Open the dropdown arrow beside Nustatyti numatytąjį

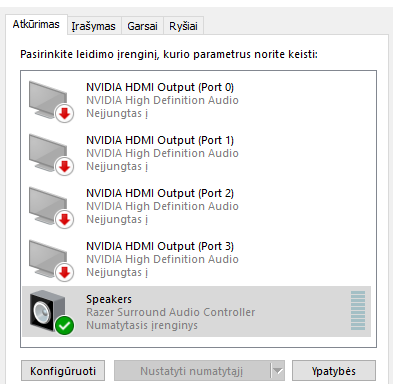coord(277,371)
